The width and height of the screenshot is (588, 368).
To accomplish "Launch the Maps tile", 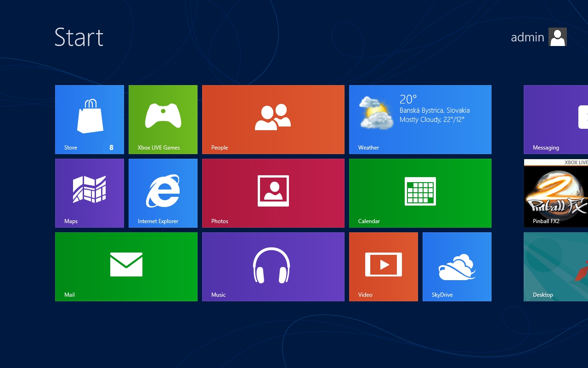I will pos(90,193).
